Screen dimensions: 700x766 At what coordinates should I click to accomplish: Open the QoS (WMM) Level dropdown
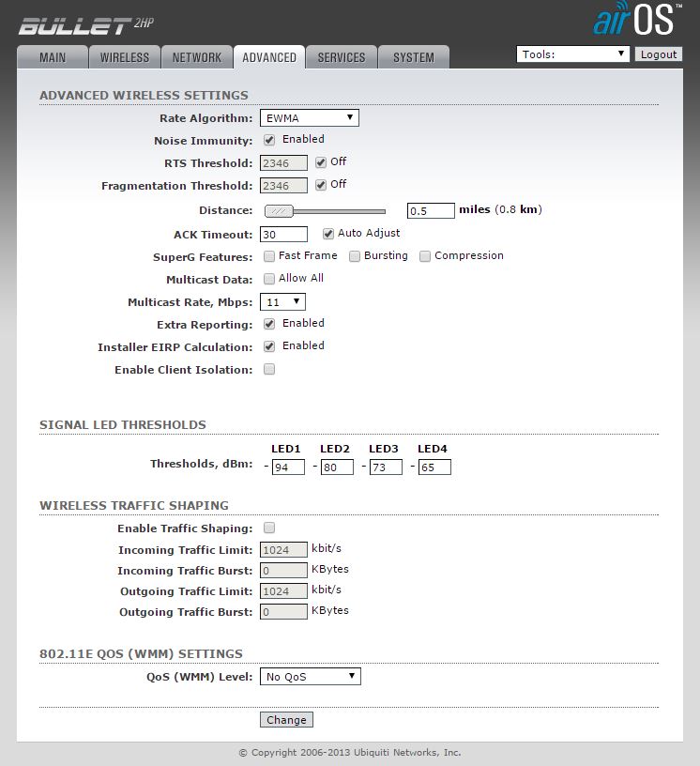coord(311,677)
